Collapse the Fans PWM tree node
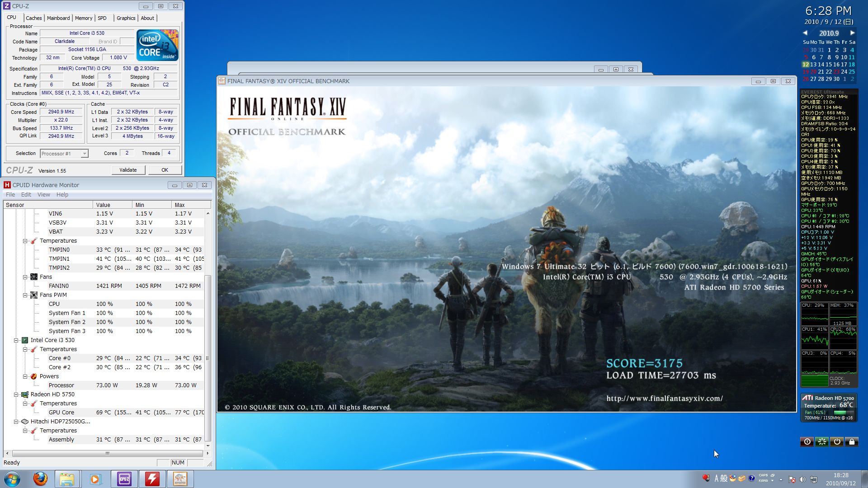 25,295
